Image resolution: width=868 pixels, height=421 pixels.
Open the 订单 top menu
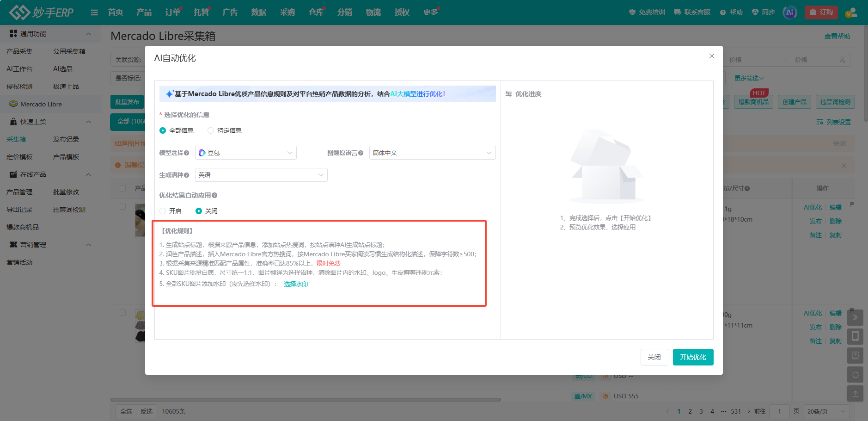(173, 12)
